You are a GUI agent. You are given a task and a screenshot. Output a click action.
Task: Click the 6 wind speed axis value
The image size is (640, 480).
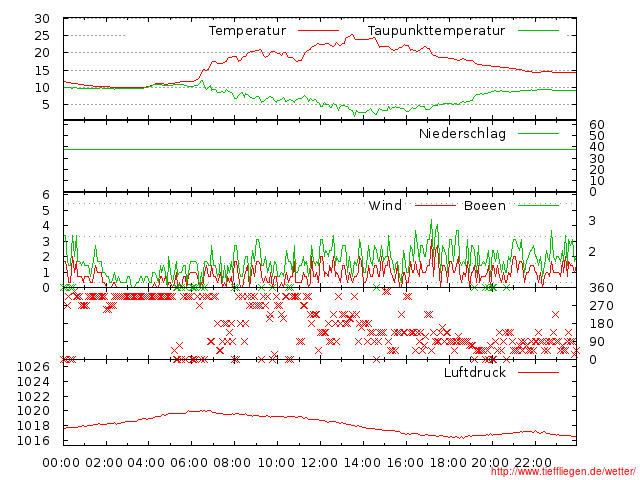point(46,195)
